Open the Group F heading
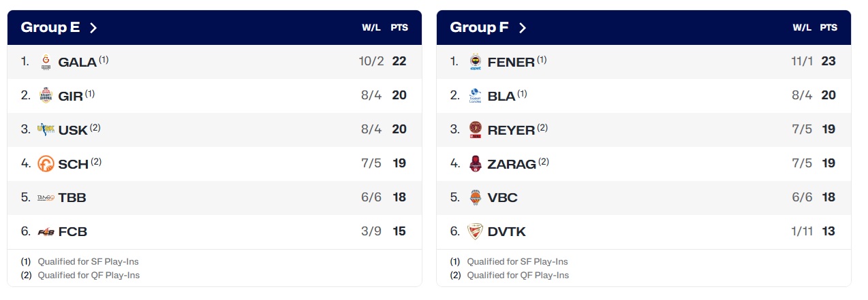The height and width of the screenshot is (300, 868). (480, 28)
